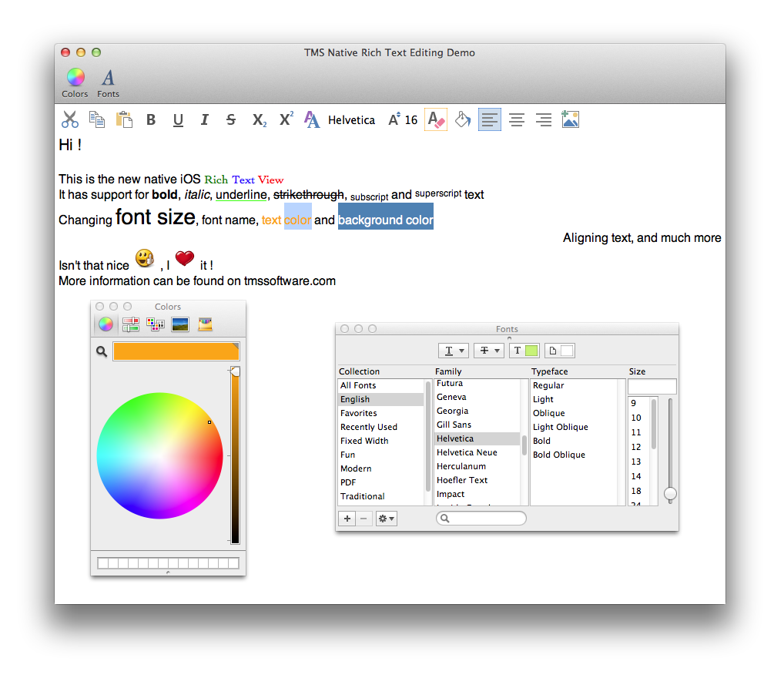Click the text color eraser icon
The image size is (784, 675).
click(x=435, y=119)
